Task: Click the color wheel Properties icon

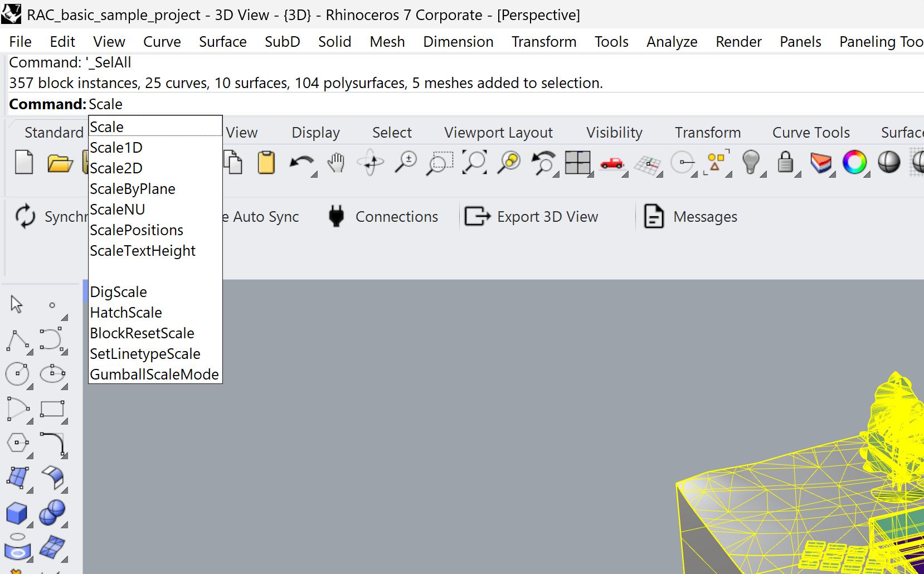Action: pyautogui.click(x=854, y=163)
